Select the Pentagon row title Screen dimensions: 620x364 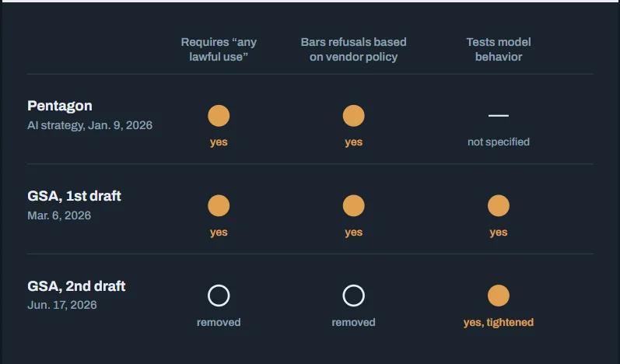60,106
